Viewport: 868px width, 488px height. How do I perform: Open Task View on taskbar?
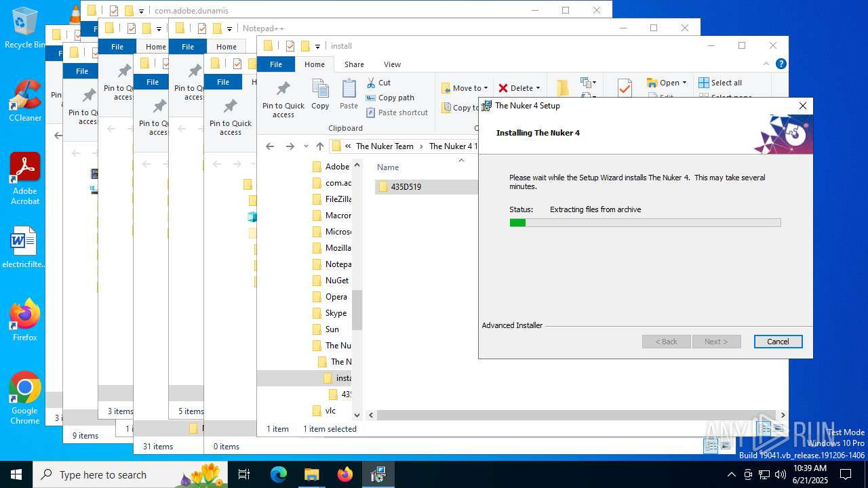click(244, 474)
